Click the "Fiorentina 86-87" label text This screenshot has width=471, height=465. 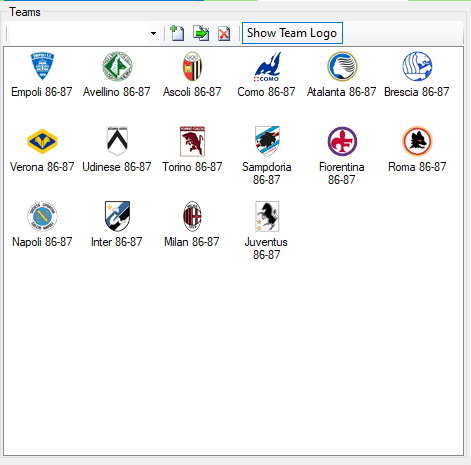342,173
